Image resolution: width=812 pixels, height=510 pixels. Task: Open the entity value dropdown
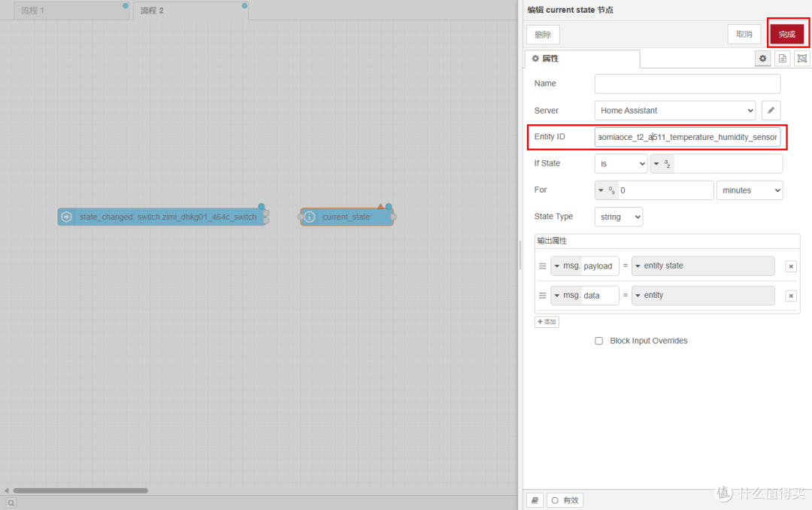point(703,296)
